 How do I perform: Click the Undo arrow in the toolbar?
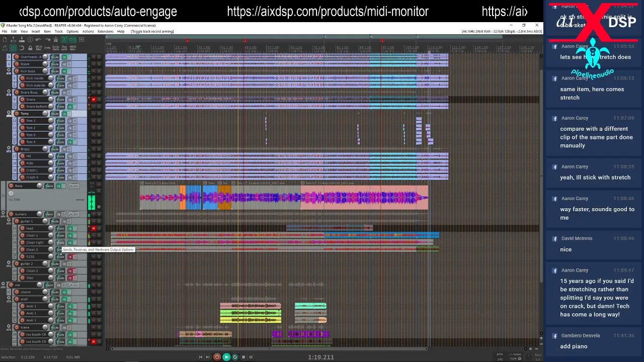pos(39,40)
